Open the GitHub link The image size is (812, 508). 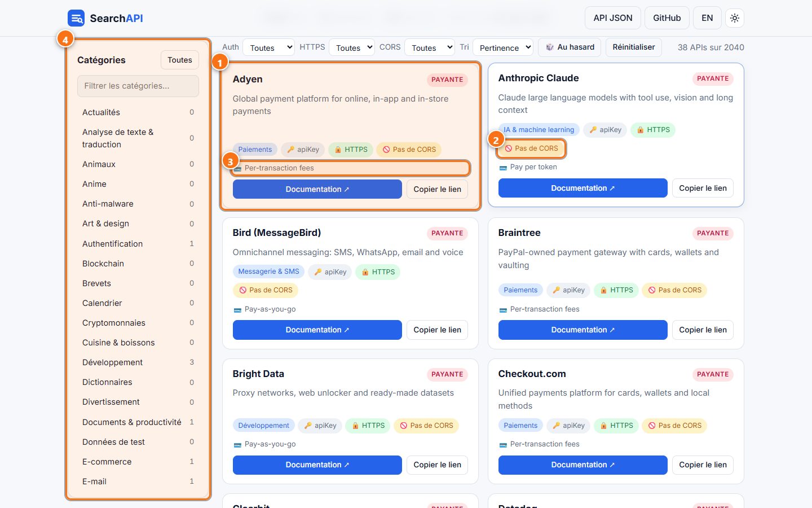pyautogui.click(x=667, y=18)
